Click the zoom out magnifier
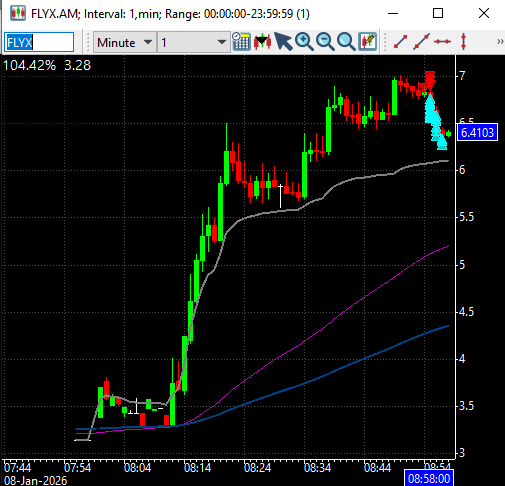This screenshot has width=505, height=486. pyautogui.click(x=325, y=42)
